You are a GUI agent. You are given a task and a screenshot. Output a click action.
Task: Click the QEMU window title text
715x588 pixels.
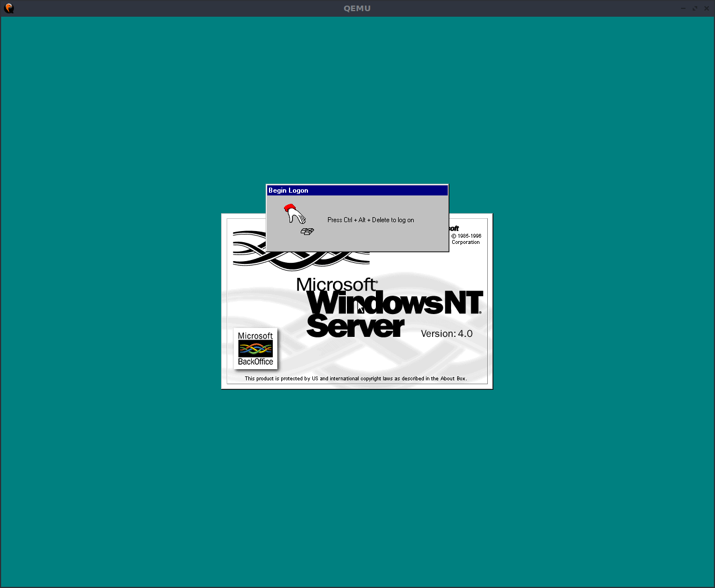coord(357,8)
